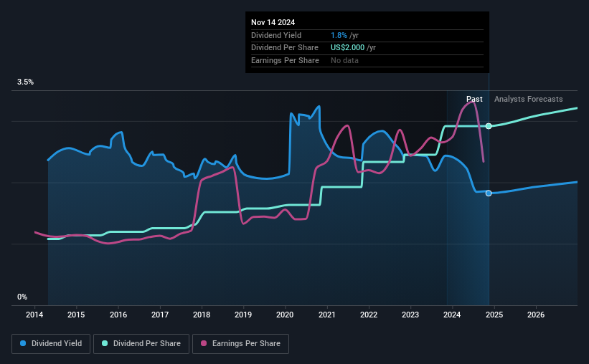This screenshot has width=589, height=364.
Task: Click the 2025 x-axis label
Action: tap(494, 315)
